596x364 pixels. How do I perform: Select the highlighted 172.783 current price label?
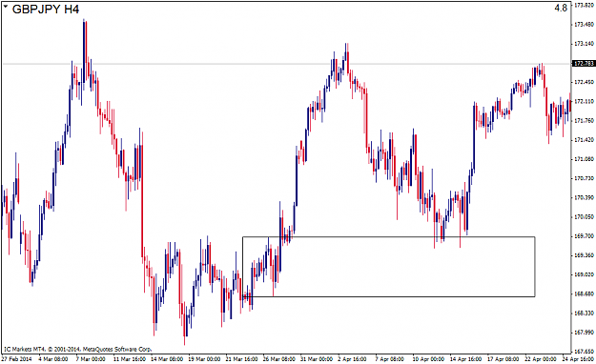pos(585,64)
